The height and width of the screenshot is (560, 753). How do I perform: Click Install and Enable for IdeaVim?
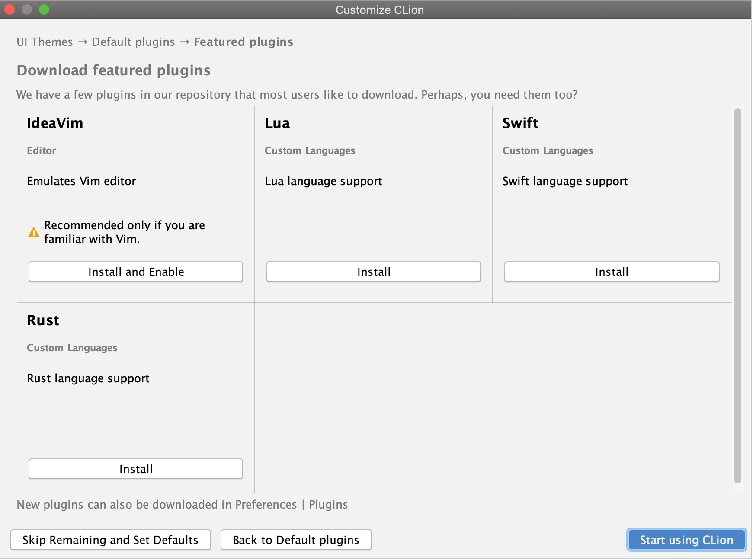pyautogui.click(x=136, y=272)
